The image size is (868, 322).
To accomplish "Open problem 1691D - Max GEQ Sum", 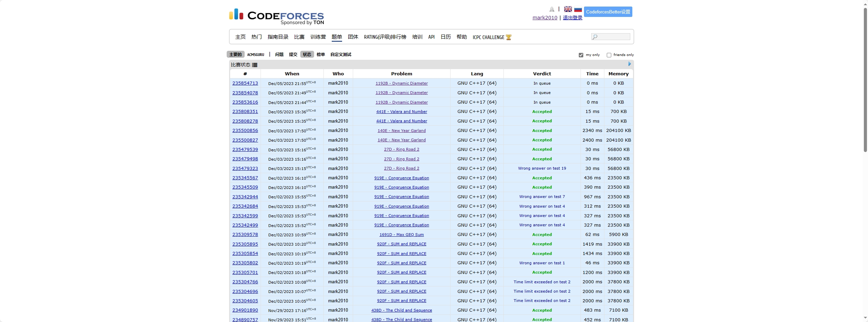I will 401,235.
